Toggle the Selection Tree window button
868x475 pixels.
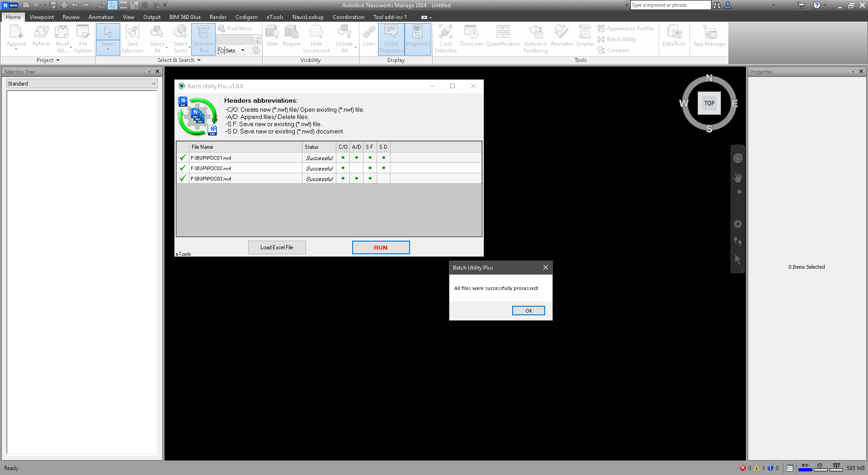coord(203,39)
